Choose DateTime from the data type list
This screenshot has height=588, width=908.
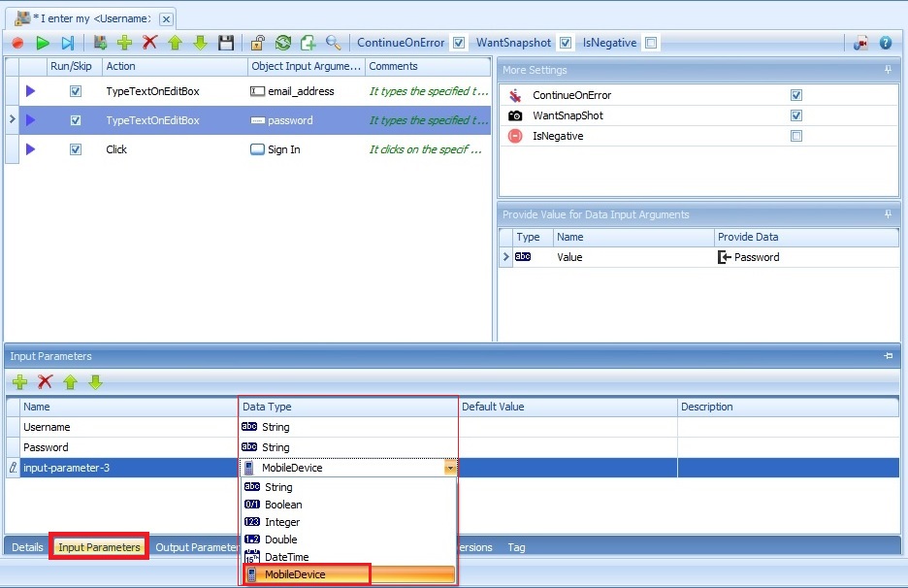coord(348,557)
